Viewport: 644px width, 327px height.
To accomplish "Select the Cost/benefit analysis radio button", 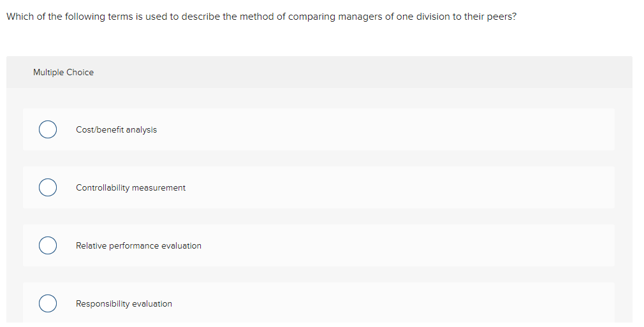I will (x=47, y=130).
